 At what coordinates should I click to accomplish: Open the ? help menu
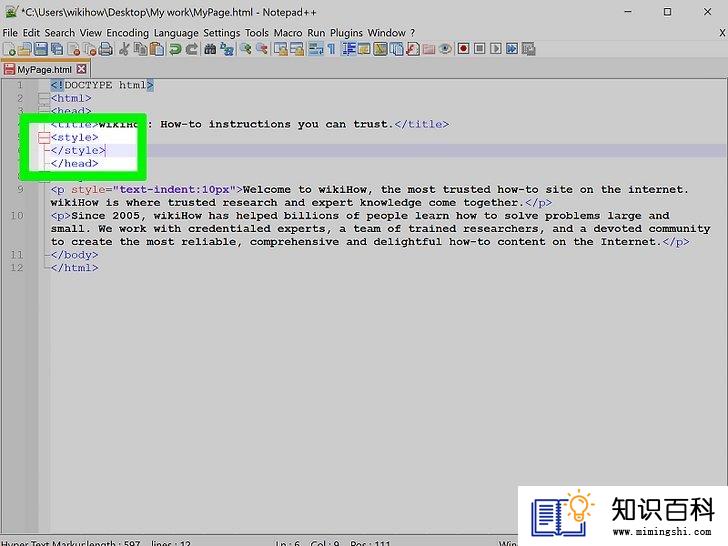(412, 33)
